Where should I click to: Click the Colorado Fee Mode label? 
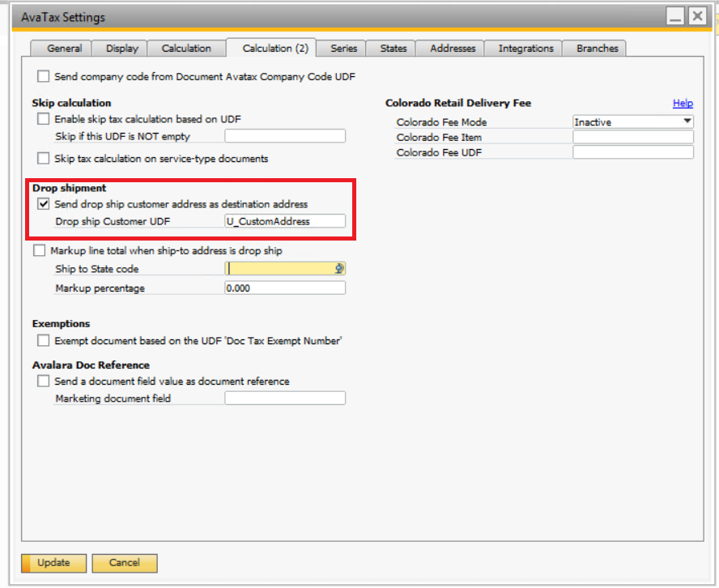tap(441, 122)
